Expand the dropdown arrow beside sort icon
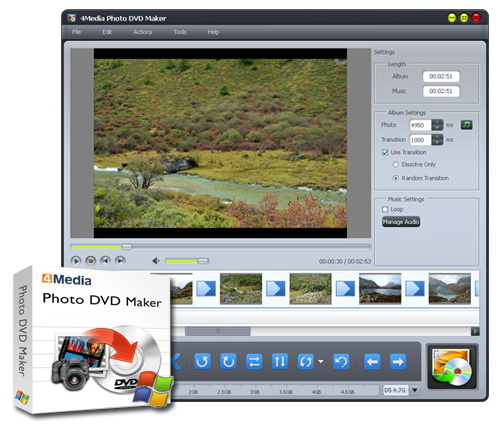 point(321,361)
